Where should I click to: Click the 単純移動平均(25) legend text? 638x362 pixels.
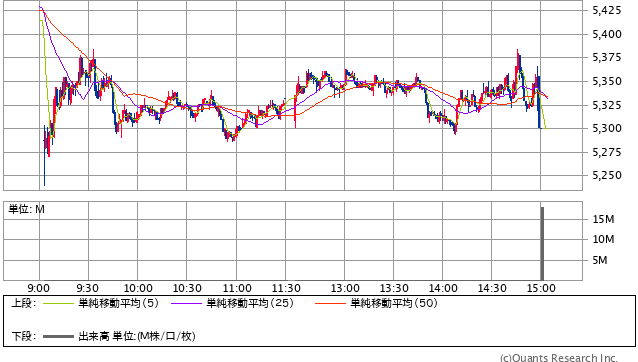[x=250, y=303]
